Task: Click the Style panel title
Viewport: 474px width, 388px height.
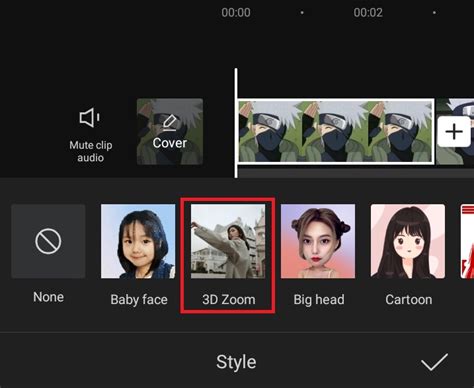Action: (236, 362)
